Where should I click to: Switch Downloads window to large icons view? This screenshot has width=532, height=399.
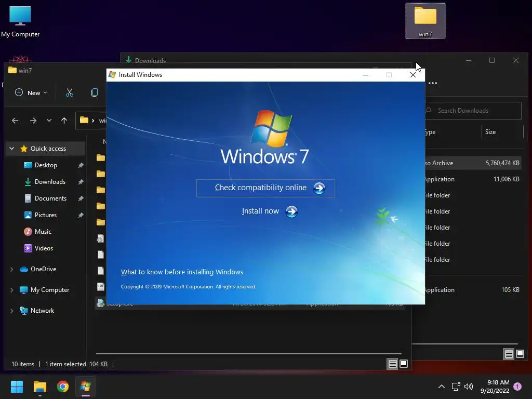pos(520,354)
